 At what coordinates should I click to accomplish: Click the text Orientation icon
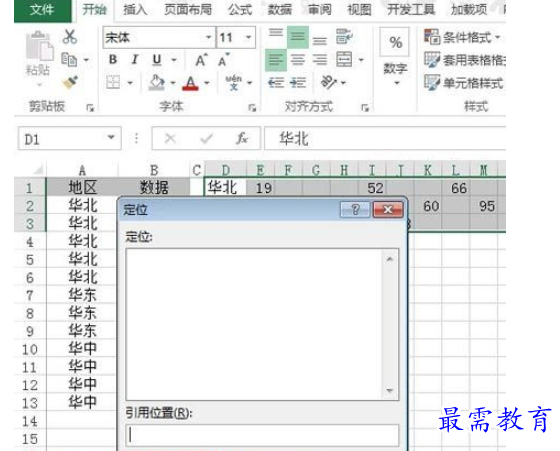pos(328,82)
